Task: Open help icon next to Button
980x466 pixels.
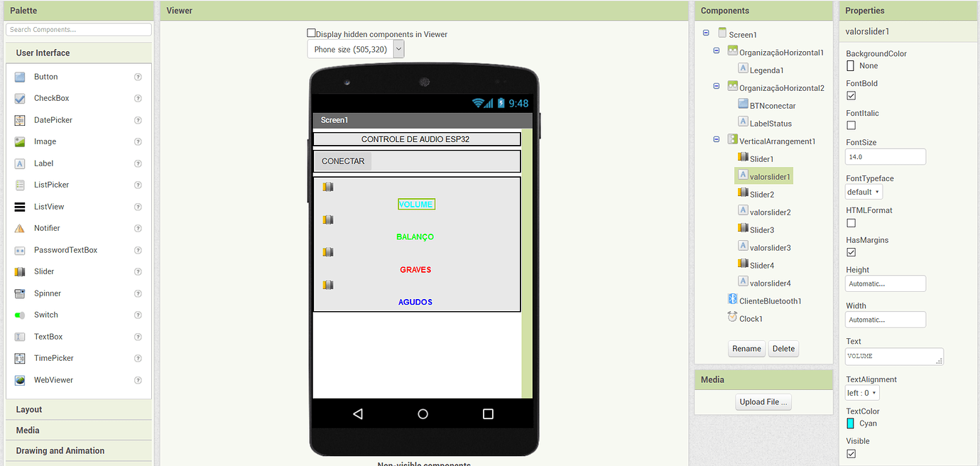Action: (138, 77)
